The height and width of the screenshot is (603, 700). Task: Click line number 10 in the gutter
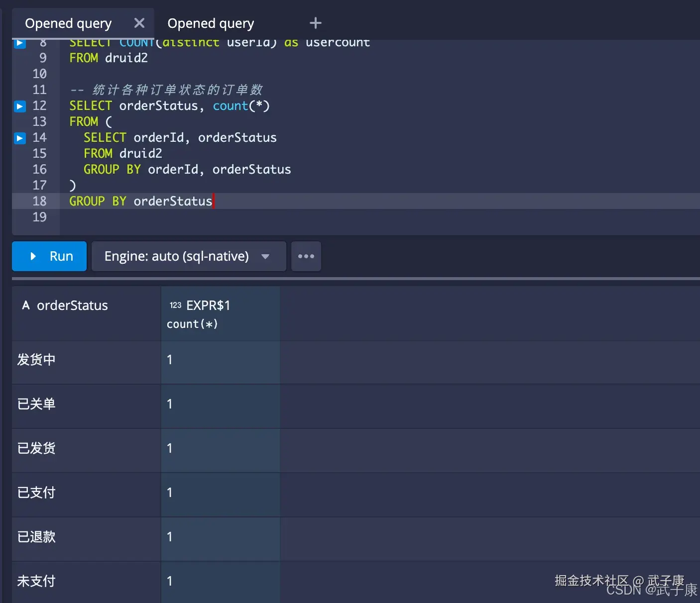coord(39,74)
